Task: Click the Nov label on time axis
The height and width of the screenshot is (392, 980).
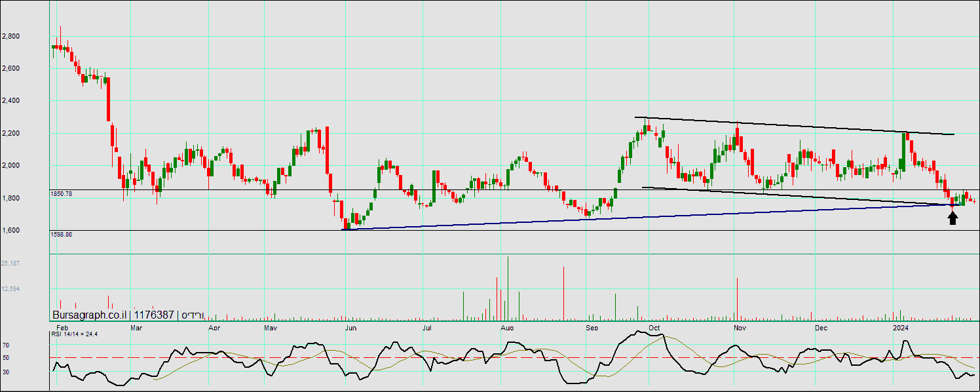Action: [x=740, y=326]
